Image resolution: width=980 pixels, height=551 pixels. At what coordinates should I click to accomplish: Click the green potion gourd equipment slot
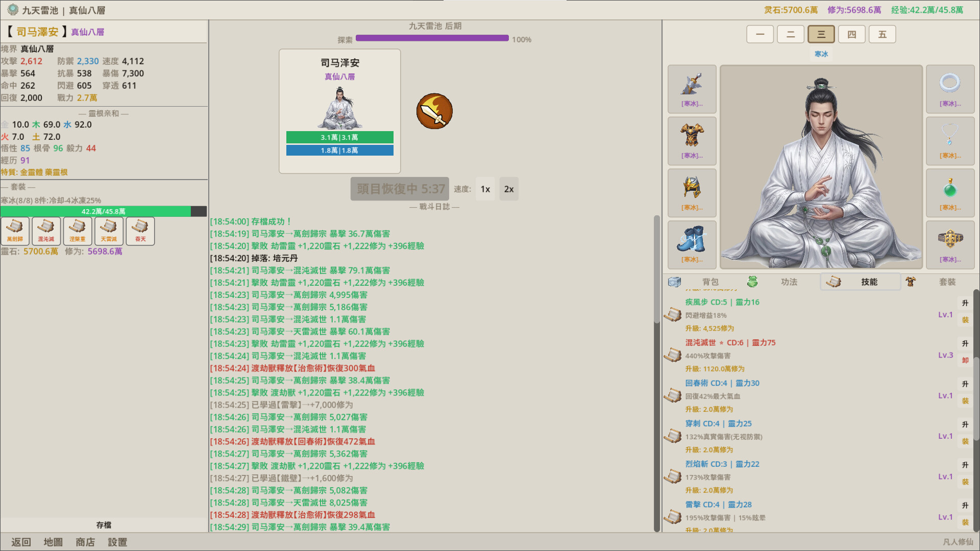point(950,192)
